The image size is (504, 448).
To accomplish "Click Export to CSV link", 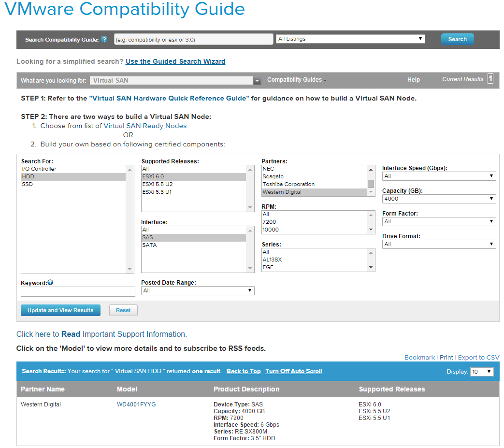I will click(x=478, y=357).
